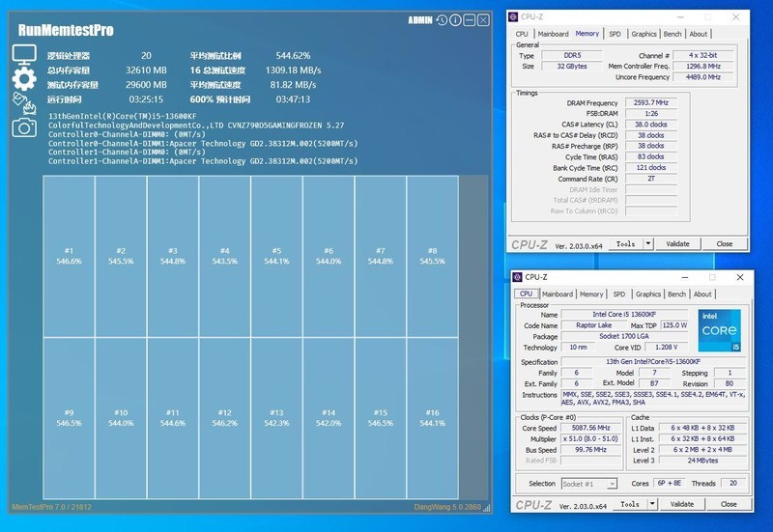The image size is (773, 532).
Task: Select memory test block #14 at 542.0%
Action: tap(329, 418)
